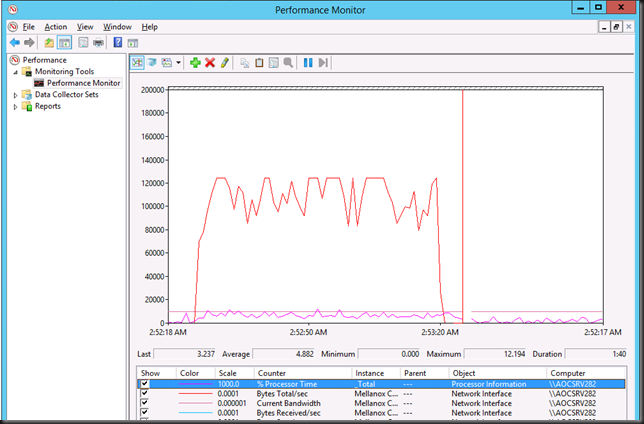Click the Minimum value field 0.000
Viewport: 644px width, 424px height.
[389, 354]
